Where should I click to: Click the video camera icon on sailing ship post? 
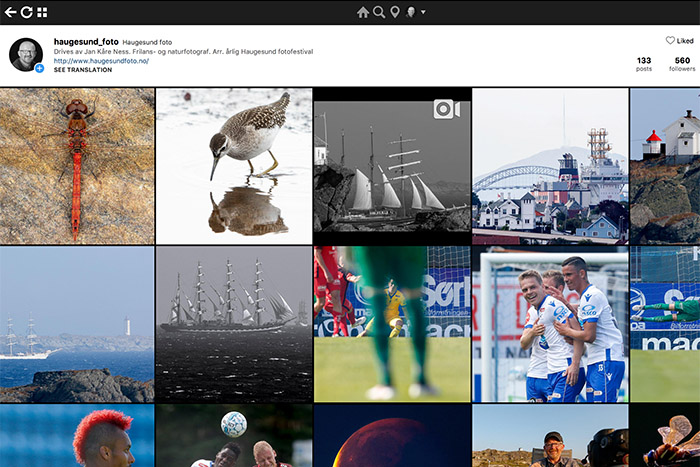[x=446, y=109]
